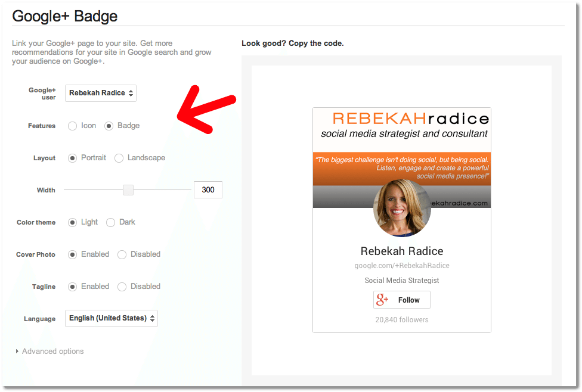Open the Language dropdown
The image size is (582, 392).
click(112, 318)
